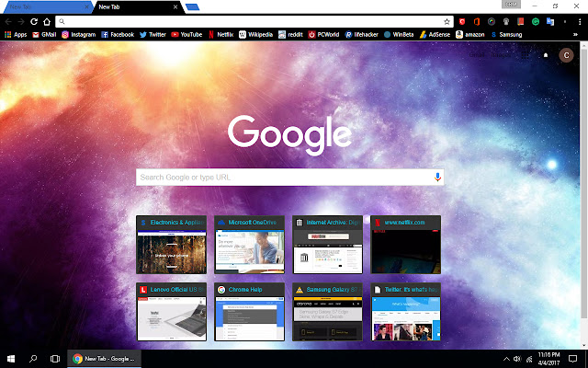Open the Windows Action Center
588x368 pixels.
click(573, 359)
